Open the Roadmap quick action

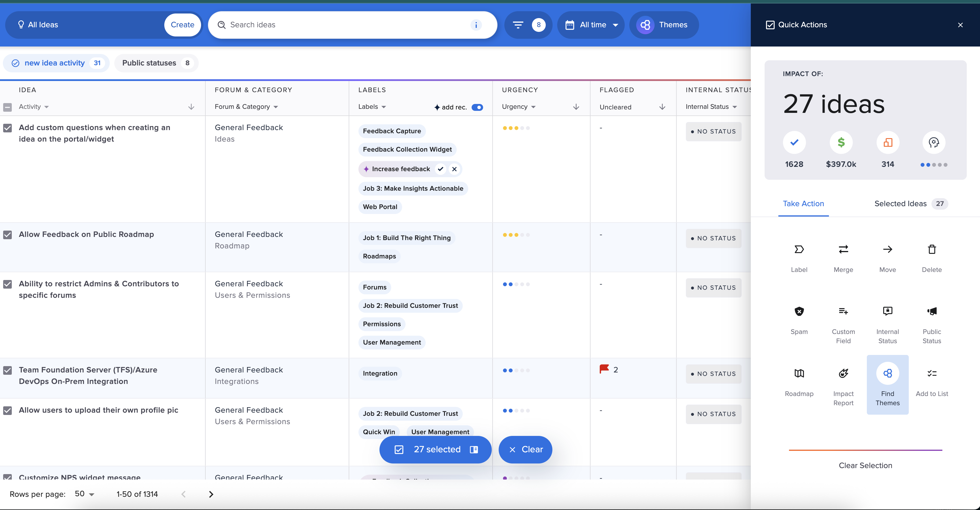799,374
